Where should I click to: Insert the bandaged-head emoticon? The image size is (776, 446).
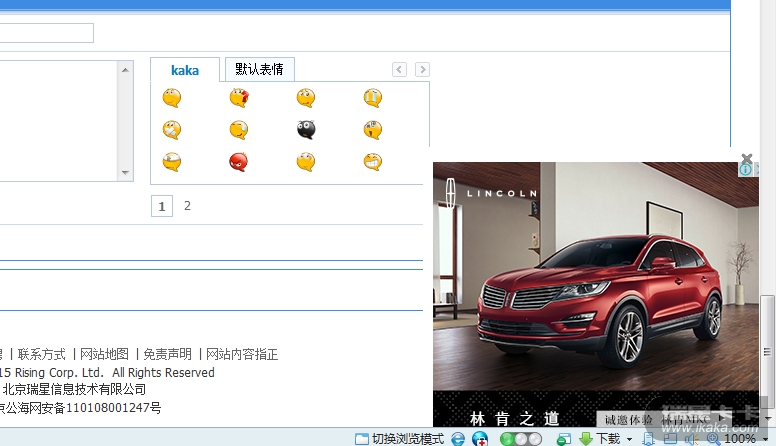[172, 162]
